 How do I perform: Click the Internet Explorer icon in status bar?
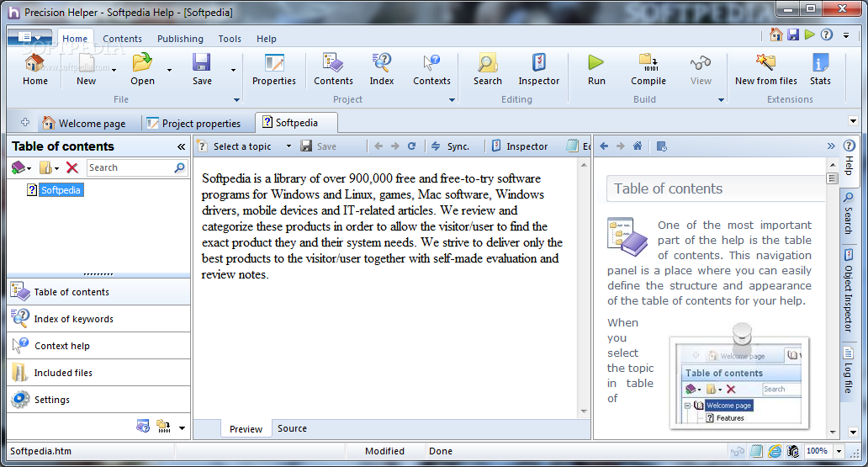tap(775, 452)
